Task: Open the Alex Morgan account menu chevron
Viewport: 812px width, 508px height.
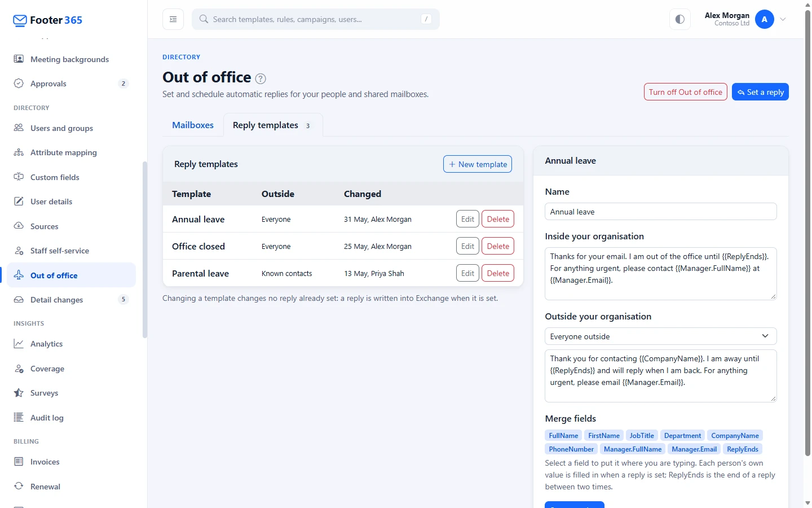Action: tap(783, 19)
